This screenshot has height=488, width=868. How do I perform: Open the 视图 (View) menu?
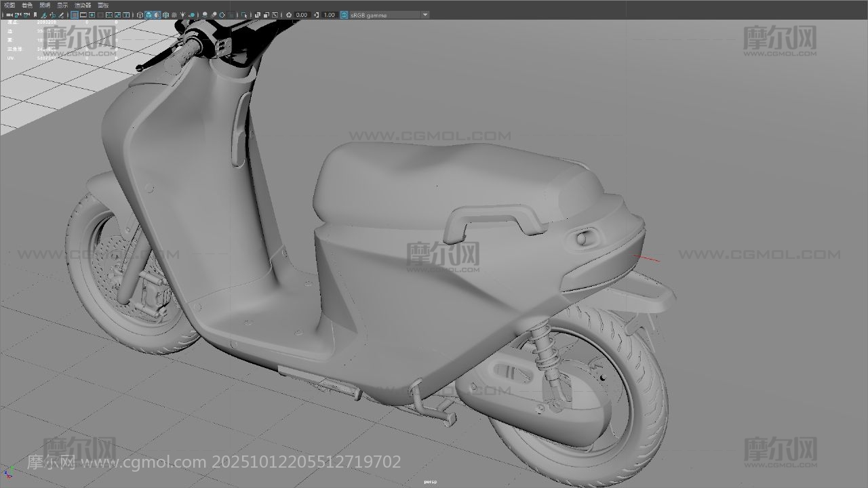coord(9,5)
